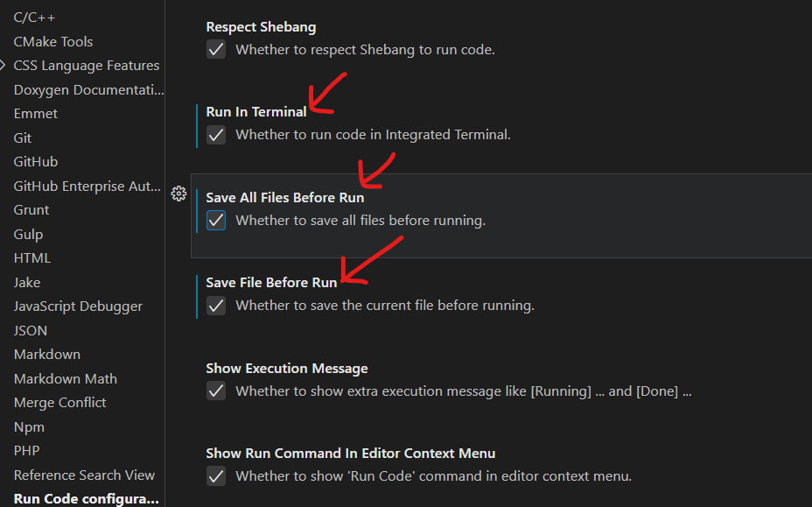Uncheck the Respect Shebang checkbox

pos(216,50)
